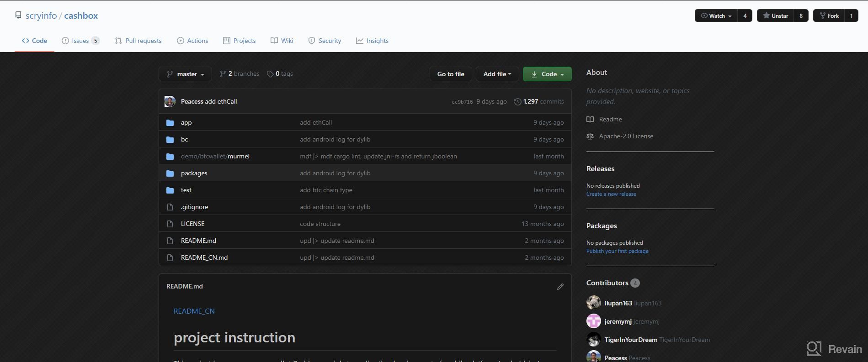Image resolution: width=868 pixels, height=362 pixels.
Task: Open the master branch dropdown
Action: [185, 74]
